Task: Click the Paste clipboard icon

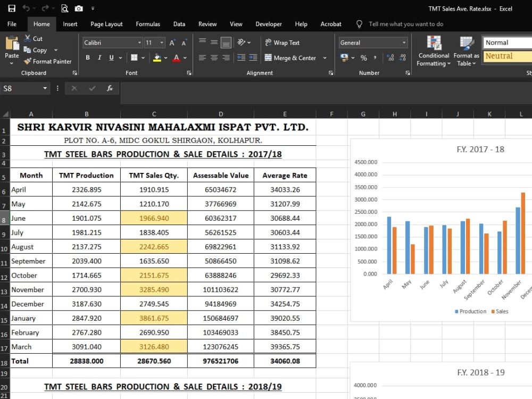Action: tap(12, 43)
